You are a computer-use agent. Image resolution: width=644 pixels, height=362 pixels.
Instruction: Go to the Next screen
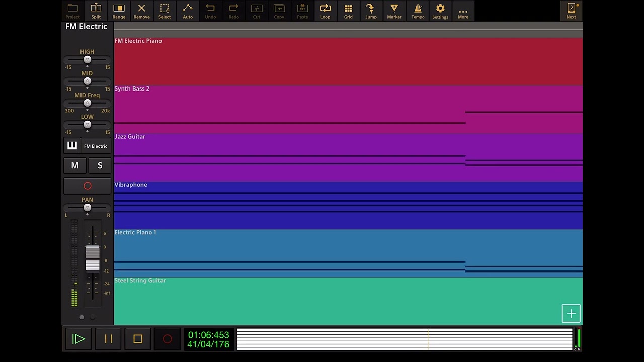[571, 11]
